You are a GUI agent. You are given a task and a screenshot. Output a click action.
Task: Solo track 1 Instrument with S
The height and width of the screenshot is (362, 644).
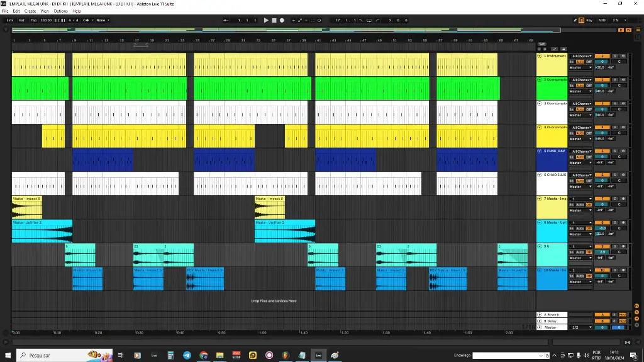coord(615,56)
